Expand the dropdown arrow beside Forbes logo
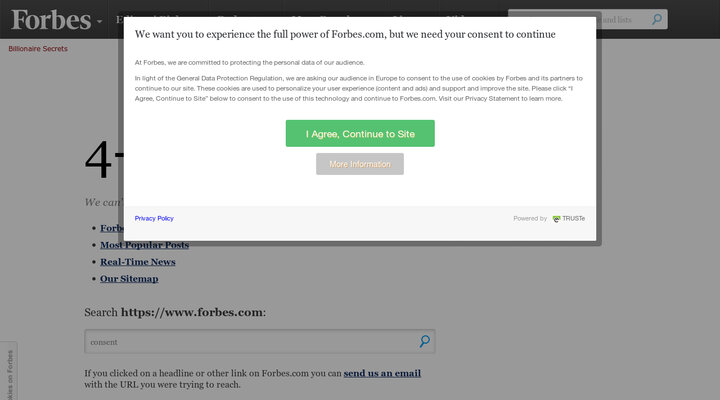720x400 pixels. click(99, 21)
